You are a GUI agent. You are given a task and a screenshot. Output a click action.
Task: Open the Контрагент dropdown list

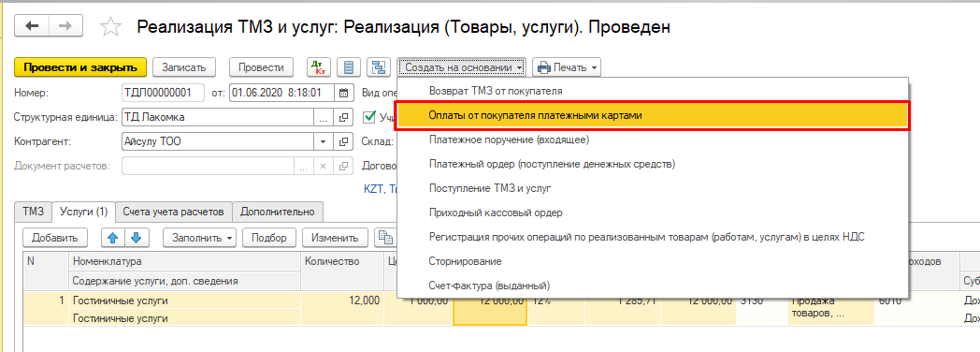tap(323, 141)
